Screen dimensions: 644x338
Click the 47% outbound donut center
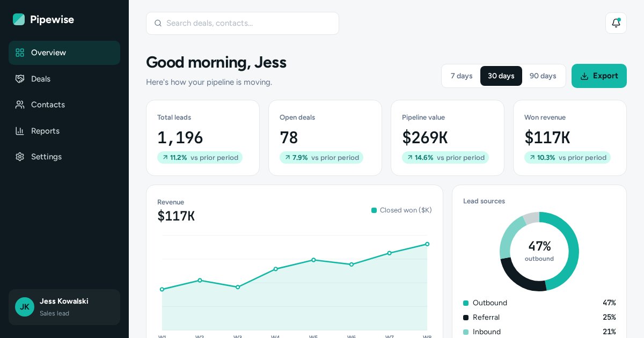point(539,251)
